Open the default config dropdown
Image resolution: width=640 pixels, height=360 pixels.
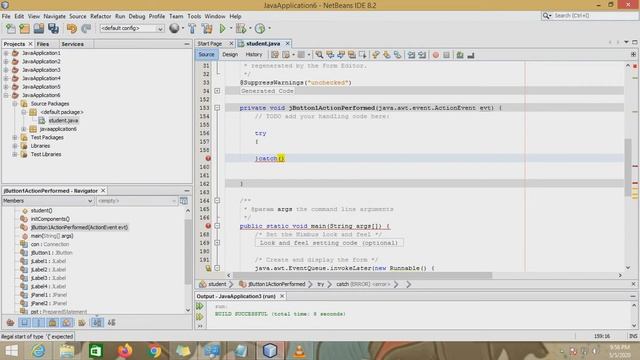(132, 28)
